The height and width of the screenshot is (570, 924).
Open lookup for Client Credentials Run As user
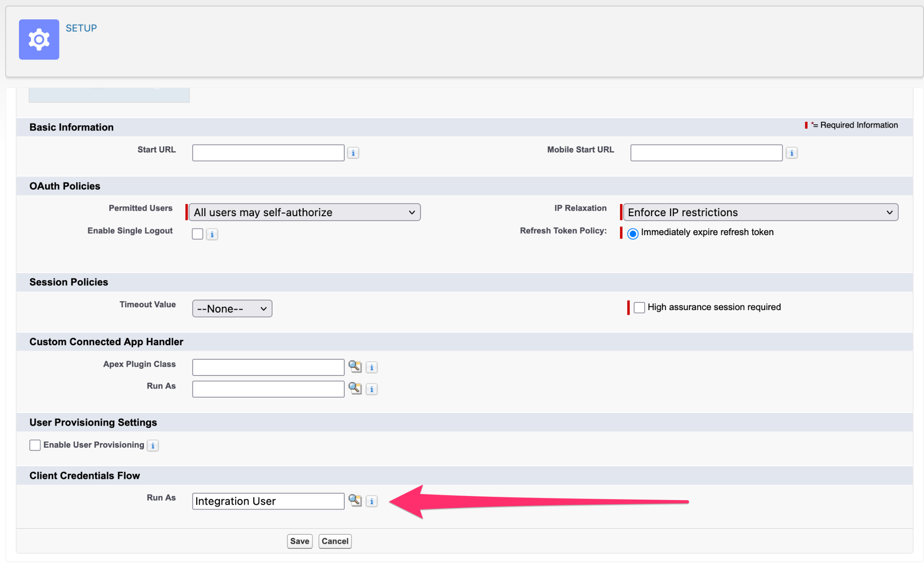click(355, 501)
